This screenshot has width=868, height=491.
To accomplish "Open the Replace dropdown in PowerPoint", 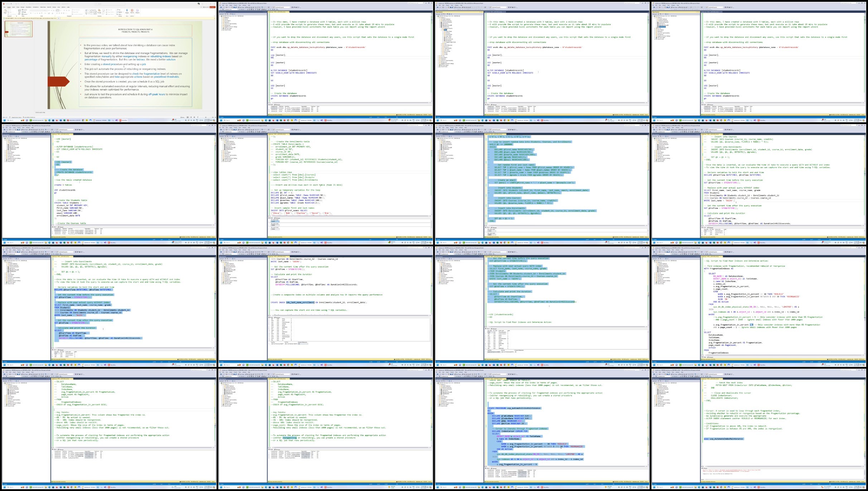I will click(x=120, y=12).
